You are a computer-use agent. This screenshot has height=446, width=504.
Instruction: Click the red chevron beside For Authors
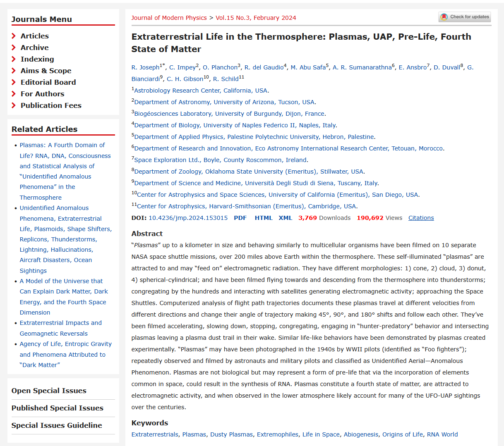click(14, 94)
